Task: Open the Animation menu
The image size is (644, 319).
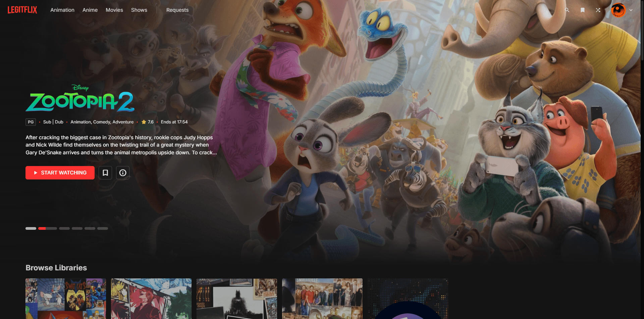Action: click(x=62, y=10)
